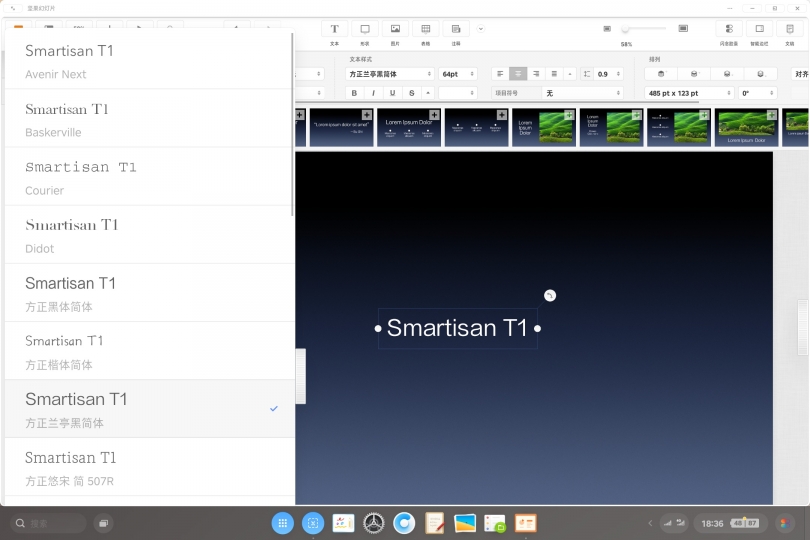Open the app launcher grid icon
The height and width of the screenshot is (540, 810).
[x=283, y=523]
